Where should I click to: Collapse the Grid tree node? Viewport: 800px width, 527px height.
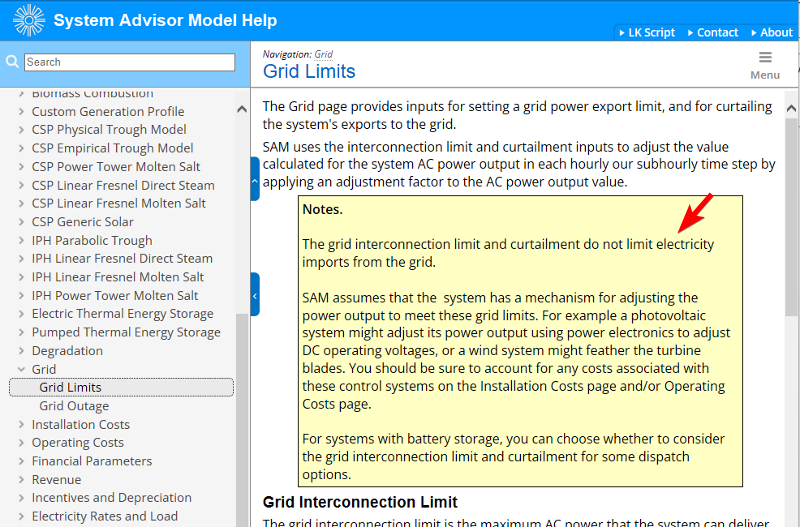tap(22, 370)
